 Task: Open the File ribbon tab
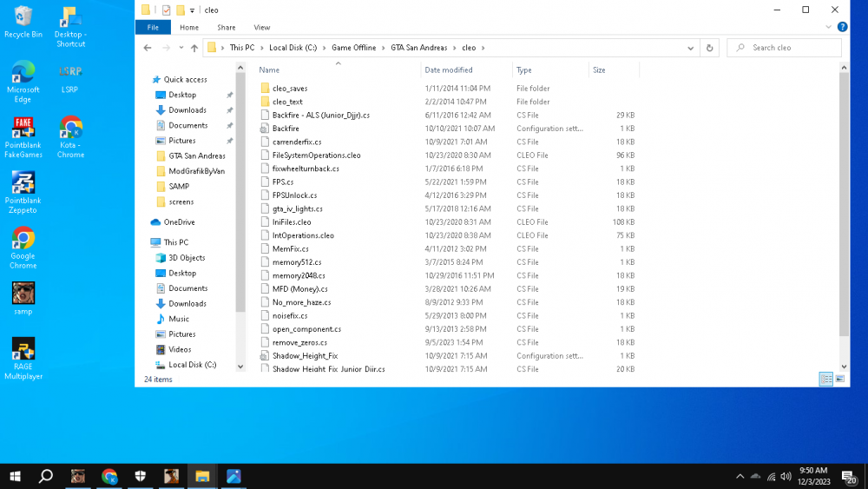click(153, 27)
